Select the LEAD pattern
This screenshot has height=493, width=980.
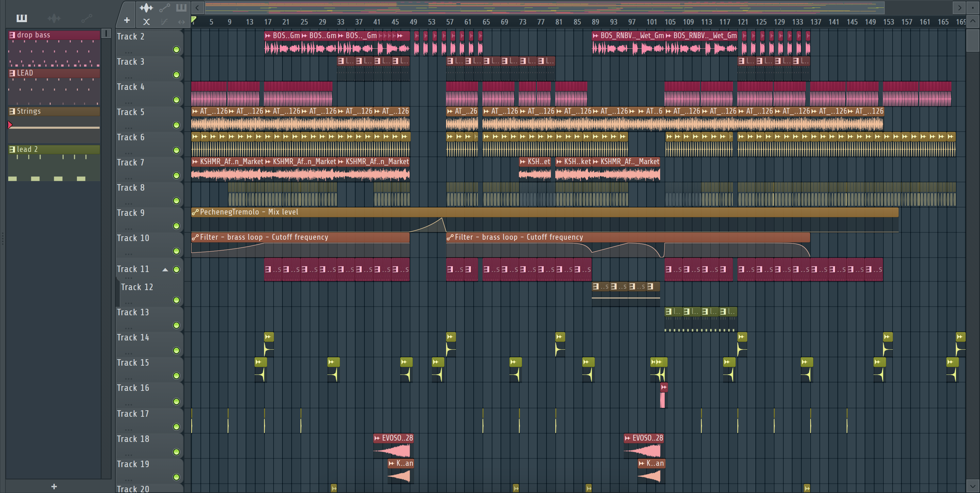(x=54, y=87)
